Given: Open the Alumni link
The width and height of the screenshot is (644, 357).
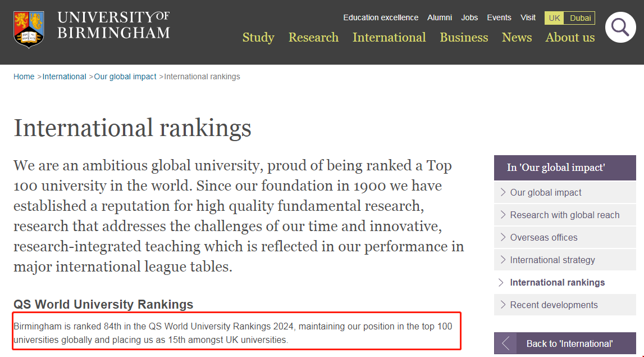Looking at the screenshot, I should point(440,17).
